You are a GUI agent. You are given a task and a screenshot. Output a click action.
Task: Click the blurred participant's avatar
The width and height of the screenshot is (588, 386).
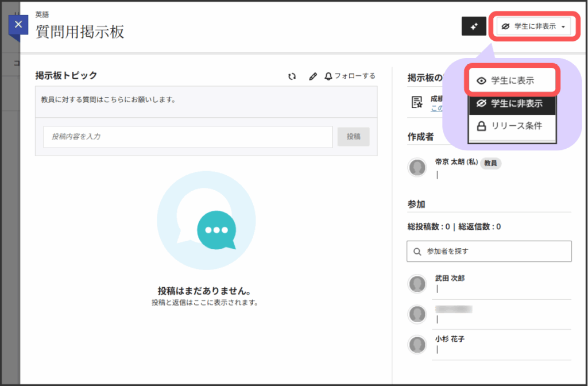click(417, 314)
